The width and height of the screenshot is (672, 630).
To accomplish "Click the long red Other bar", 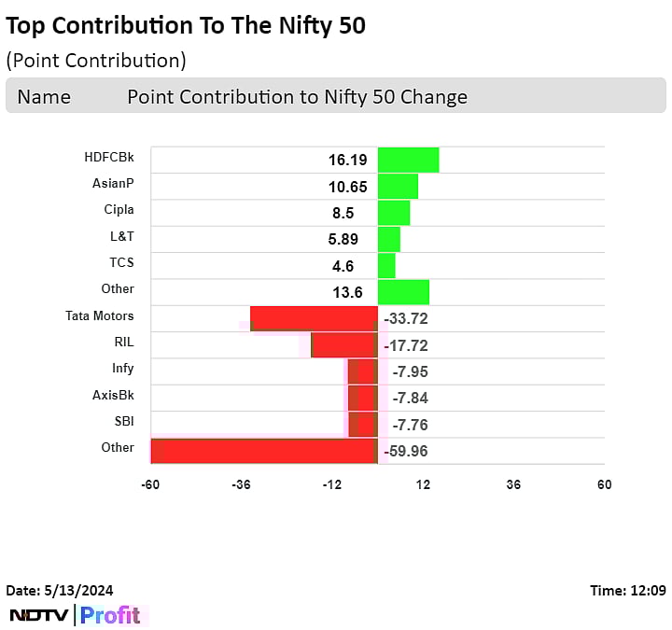I will pos(264,451).
